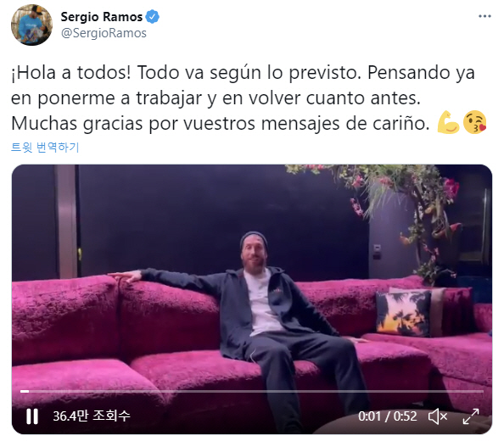
Task: Click the 0:01 / 0:52 time display
Action: point(387,416)
